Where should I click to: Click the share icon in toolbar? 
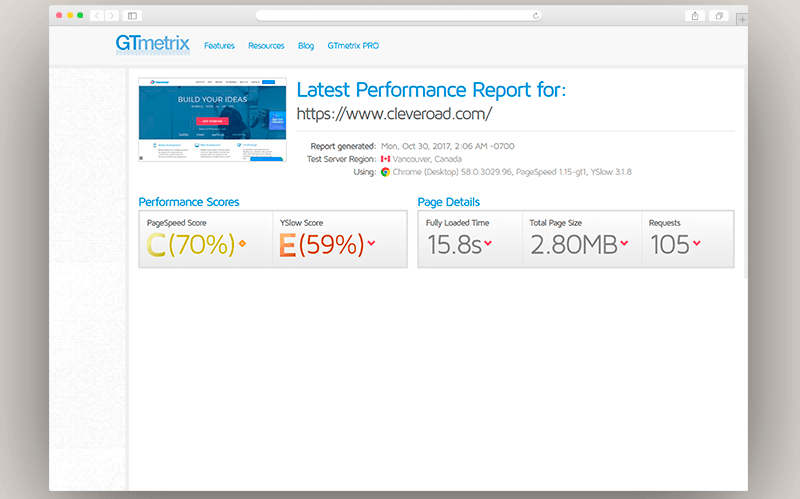(695, 16)
